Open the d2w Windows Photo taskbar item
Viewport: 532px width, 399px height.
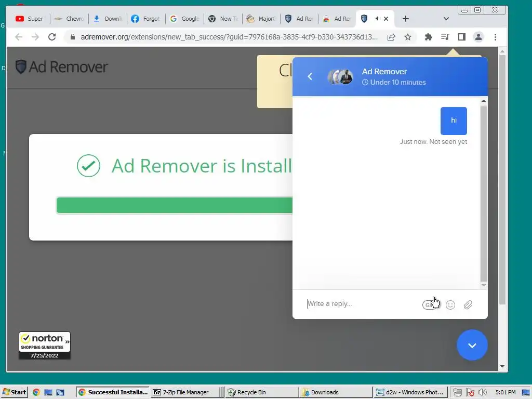point(410,392)
